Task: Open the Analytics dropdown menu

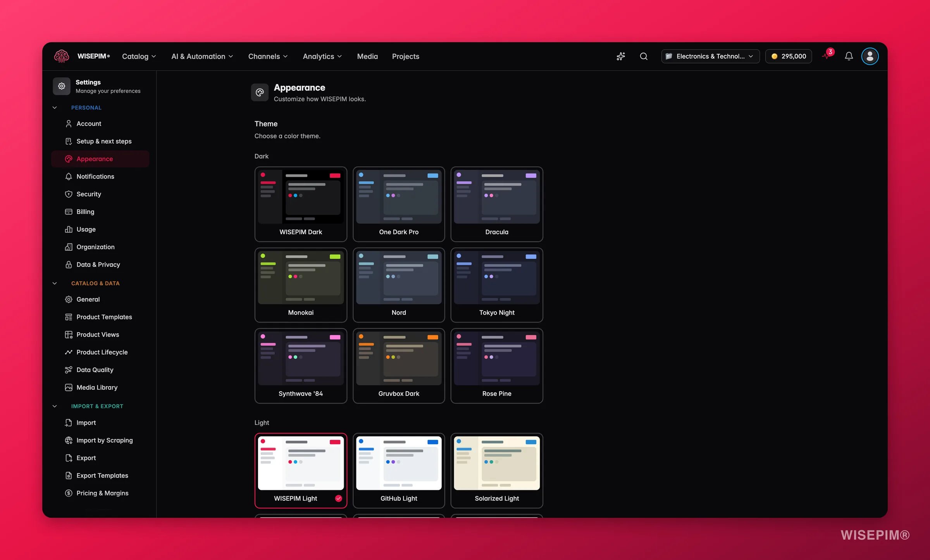Action: (322, 56)
